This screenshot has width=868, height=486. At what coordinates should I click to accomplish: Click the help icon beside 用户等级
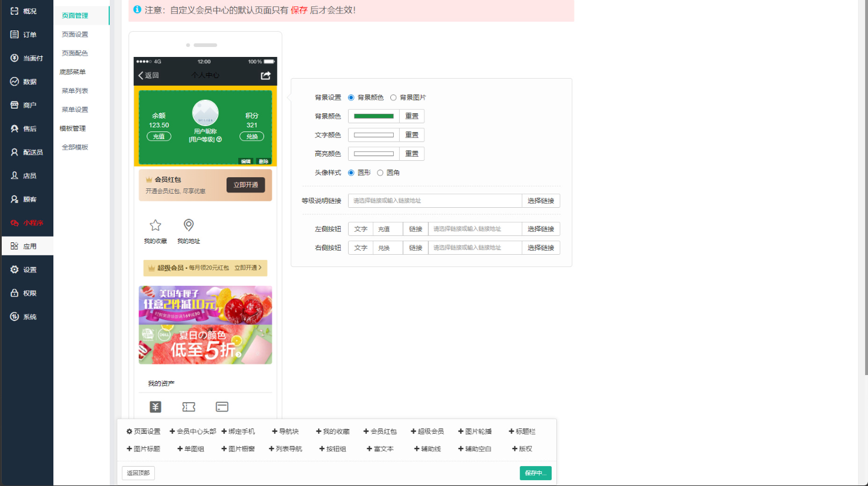coord(219,140)
